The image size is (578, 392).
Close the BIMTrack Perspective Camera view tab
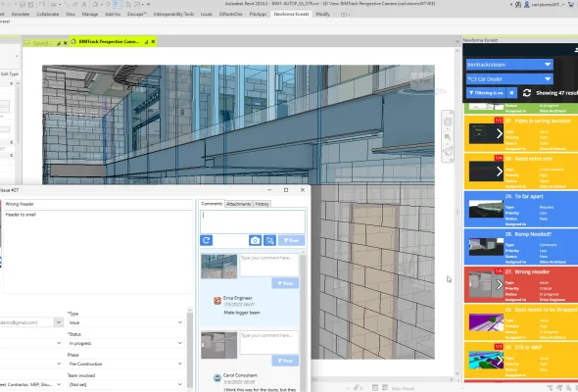click(x=154, y=42)
